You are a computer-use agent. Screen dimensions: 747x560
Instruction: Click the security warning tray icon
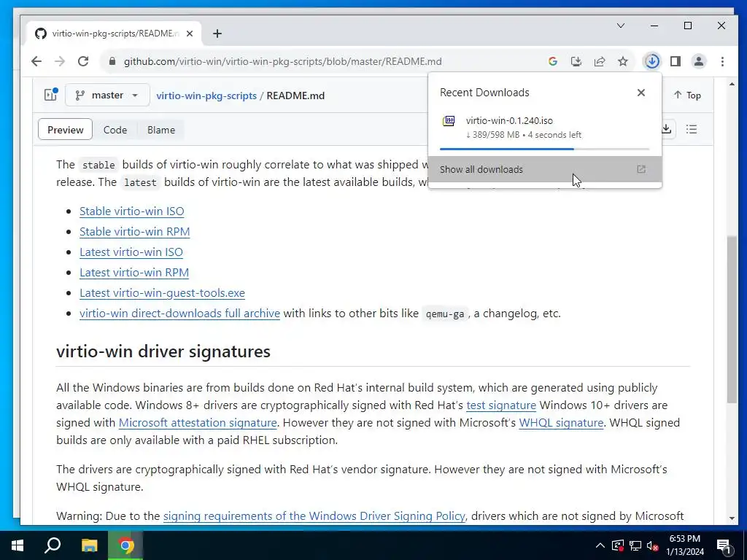click(x=617, y=545)
